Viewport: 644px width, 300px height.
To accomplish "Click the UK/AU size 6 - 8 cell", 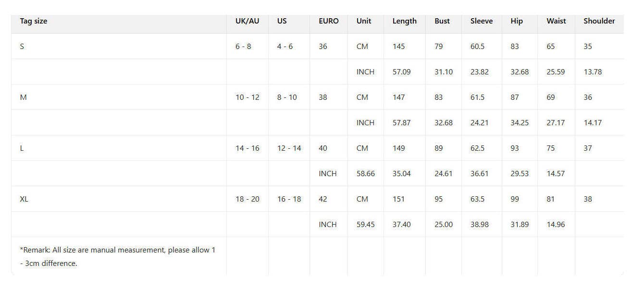I will tap(243, 47).
